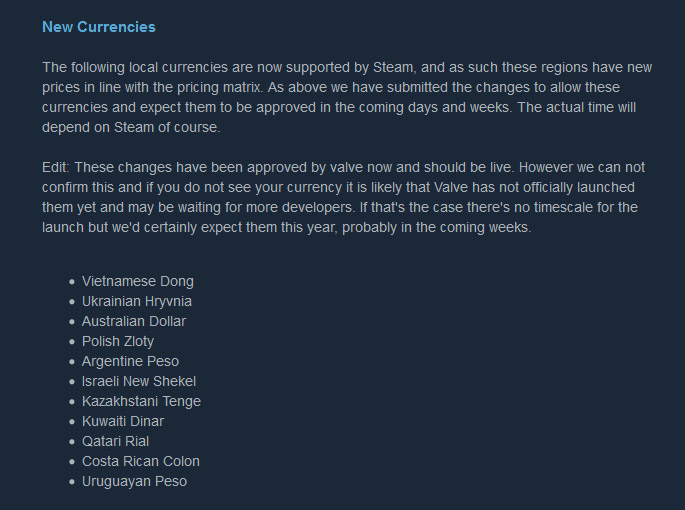Click the bullet point beside Uruguayan Peso
Viewport: 685px width, 510px height.
72,482
